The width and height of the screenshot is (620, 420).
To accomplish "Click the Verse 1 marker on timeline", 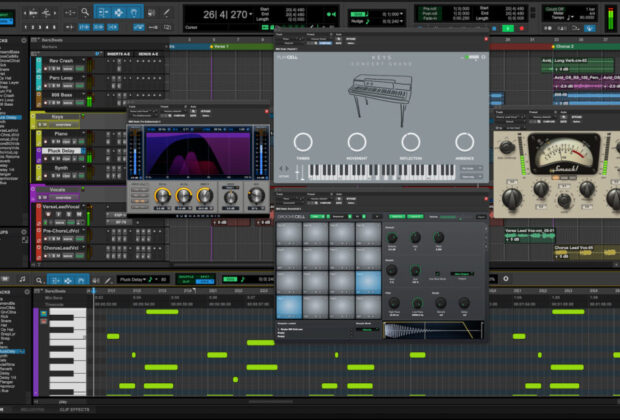I will pos(220,47).
